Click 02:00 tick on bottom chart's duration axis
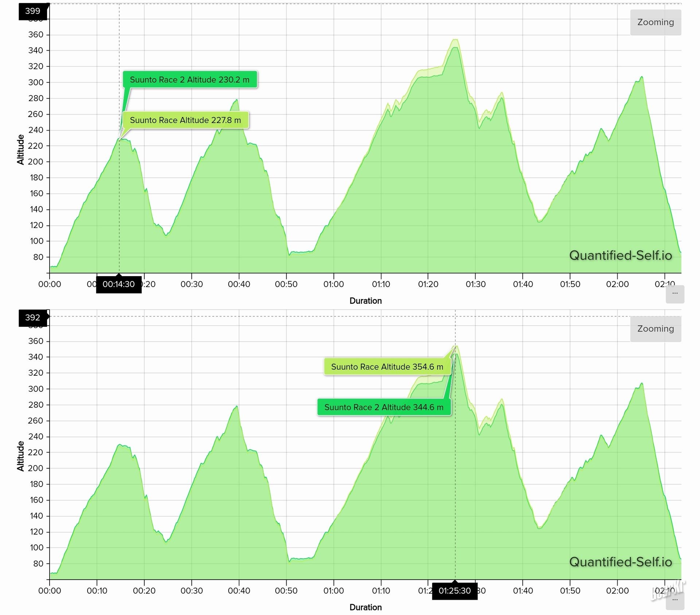This screenshot has width=700, height=615. pos(617,591)
